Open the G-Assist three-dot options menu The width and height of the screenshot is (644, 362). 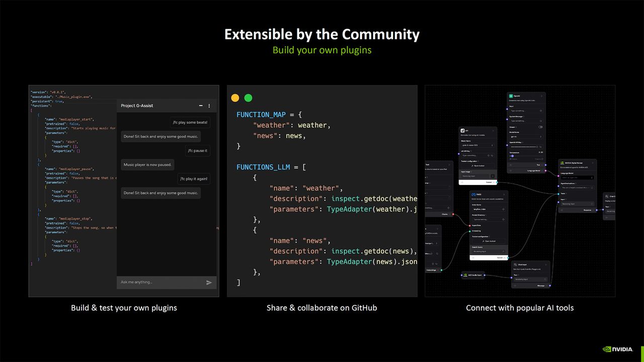[x=209, y=106]
